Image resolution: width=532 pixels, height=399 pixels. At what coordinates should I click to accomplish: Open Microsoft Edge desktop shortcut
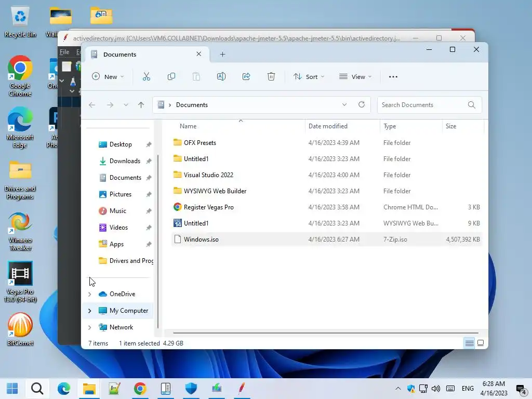click(x=20, y=128)
